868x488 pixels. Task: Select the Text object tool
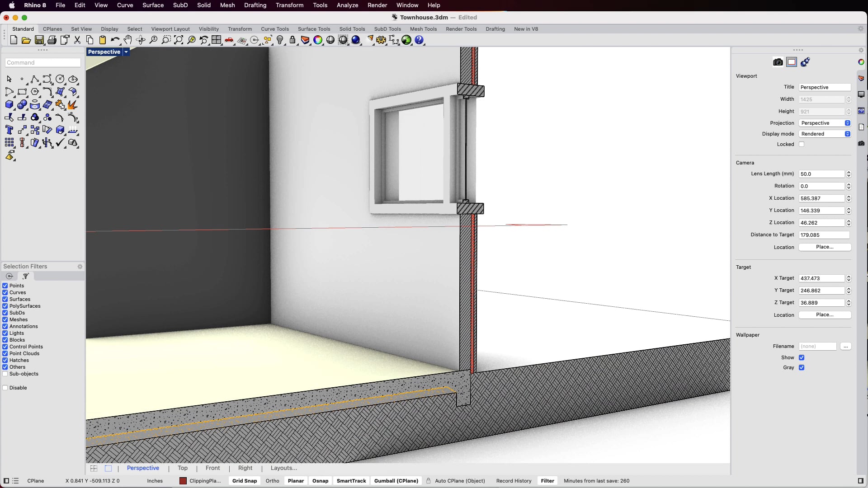pos(9,130)
